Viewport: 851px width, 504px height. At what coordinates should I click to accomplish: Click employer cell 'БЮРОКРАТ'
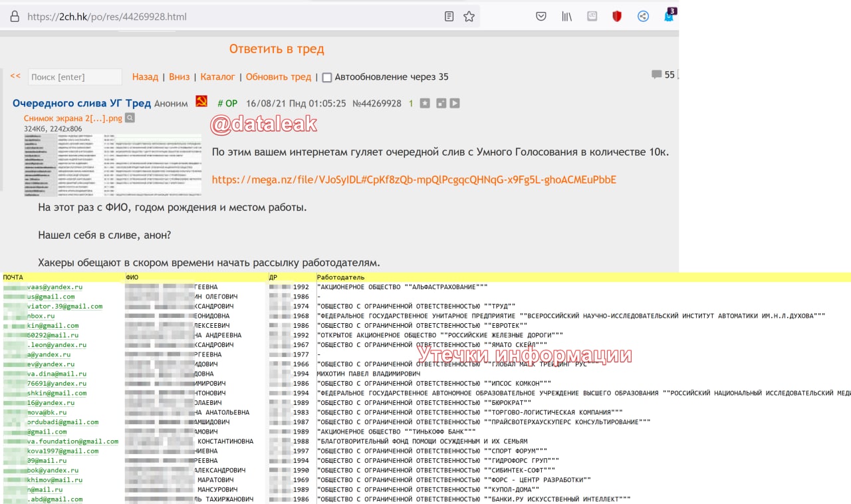click(x=424, y=402)
